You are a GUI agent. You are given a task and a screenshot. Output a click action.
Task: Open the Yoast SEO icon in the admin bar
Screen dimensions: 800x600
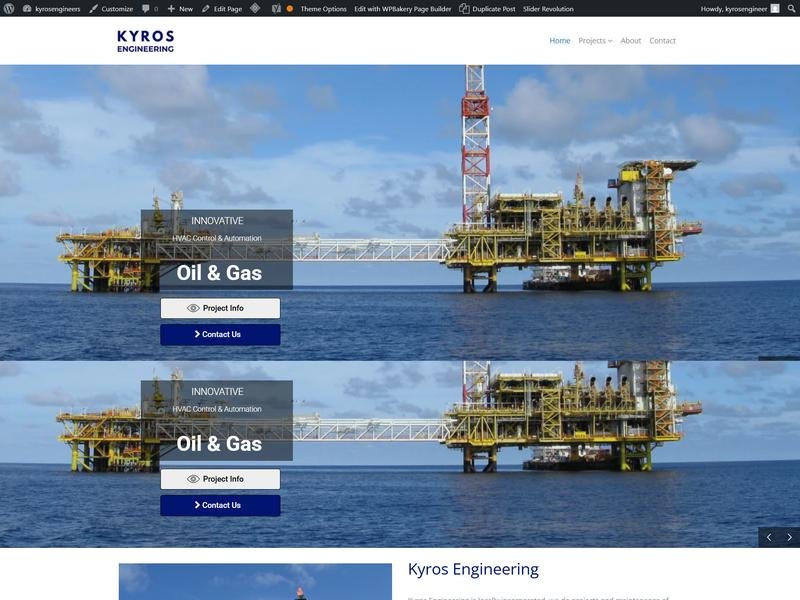coord(276,9)
